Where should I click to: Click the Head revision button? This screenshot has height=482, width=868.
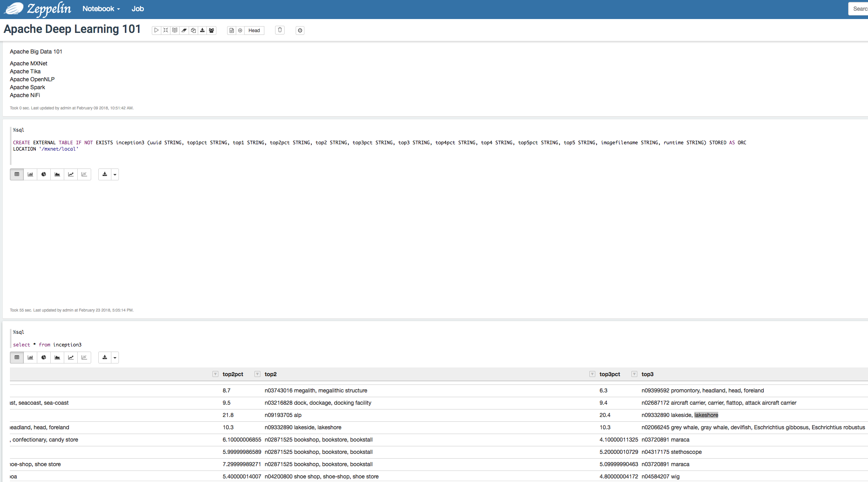(x=254, y=31)
